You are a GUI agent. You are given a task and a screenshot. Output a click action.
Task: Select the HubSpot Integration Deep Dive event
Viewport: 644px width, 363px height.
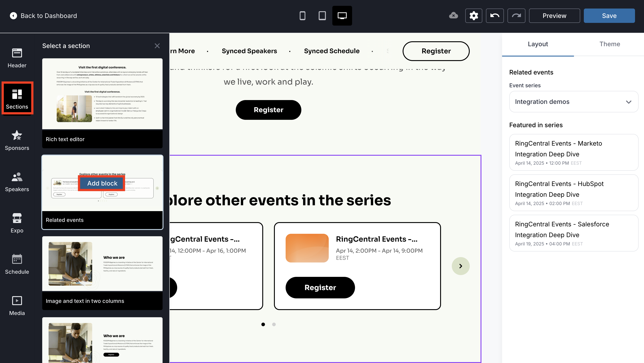(x=573, y=193)
